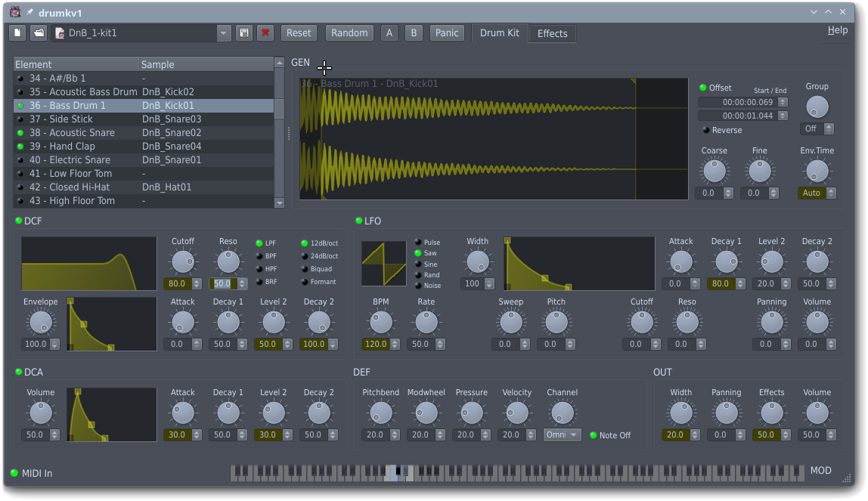Sort by the Element column header
Image resolution: width=868 pixels, height=501 pixels.
(x=76, y=64)
